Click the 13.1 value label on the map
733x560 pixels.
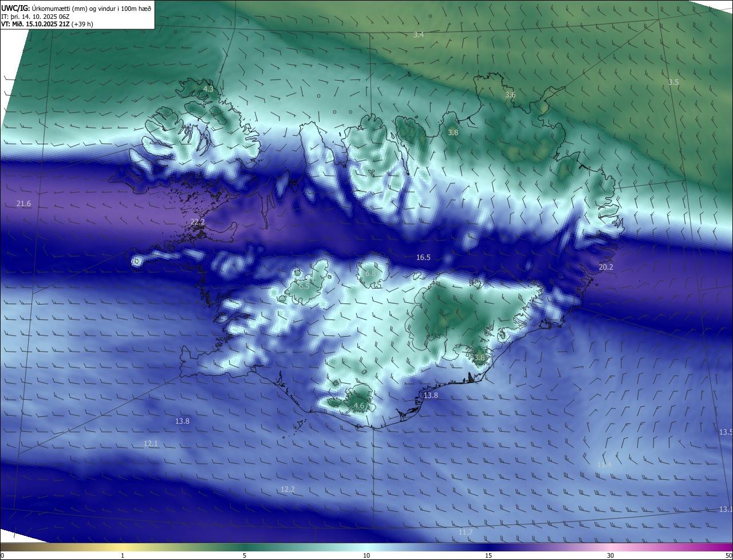(x=726, y=510)
